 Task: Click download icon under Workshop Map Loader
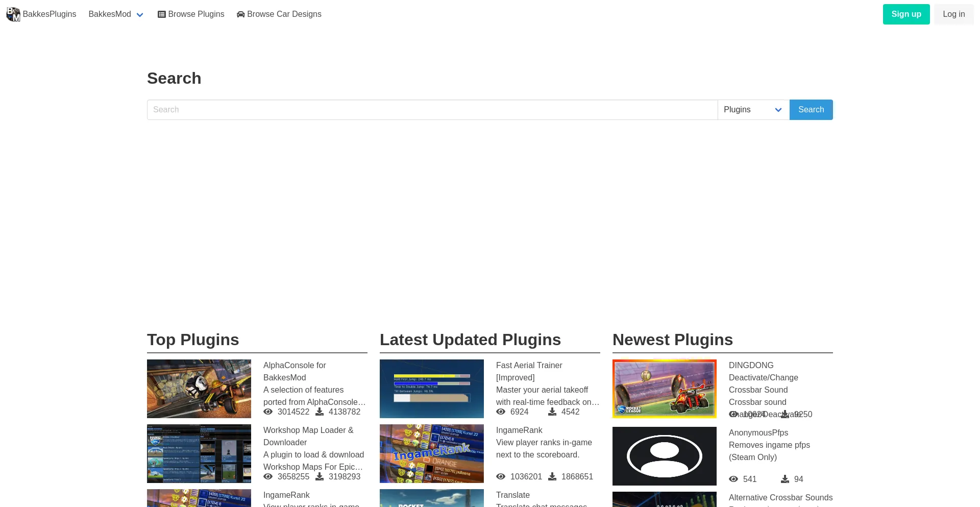tap(320, 477)
